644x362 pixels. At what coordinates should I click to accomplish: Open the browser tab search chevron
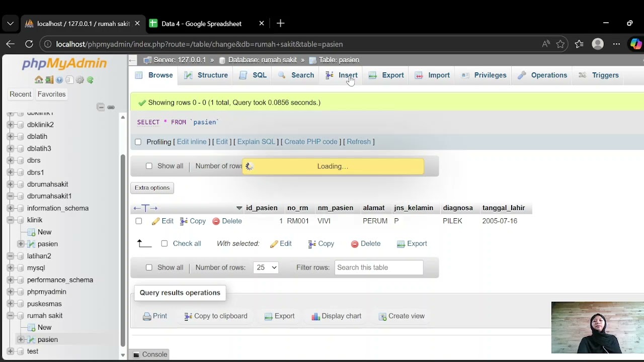tap(10, 24)
